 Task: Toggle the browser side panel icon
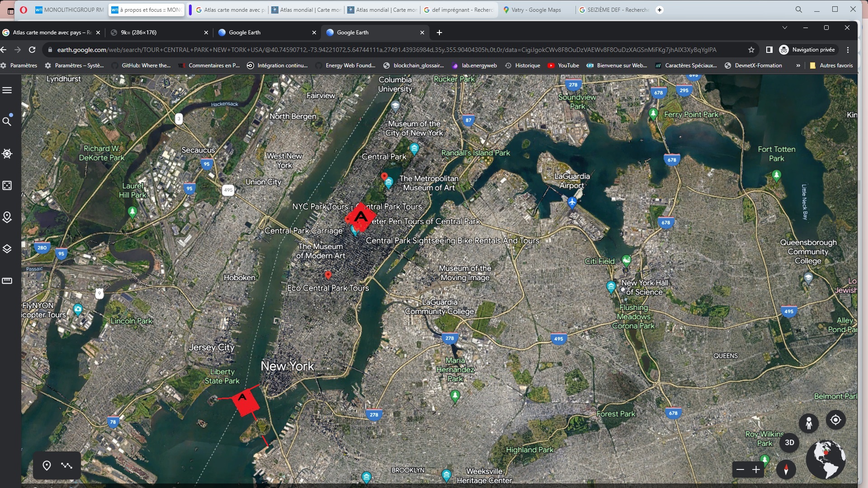tap(769, 50)
